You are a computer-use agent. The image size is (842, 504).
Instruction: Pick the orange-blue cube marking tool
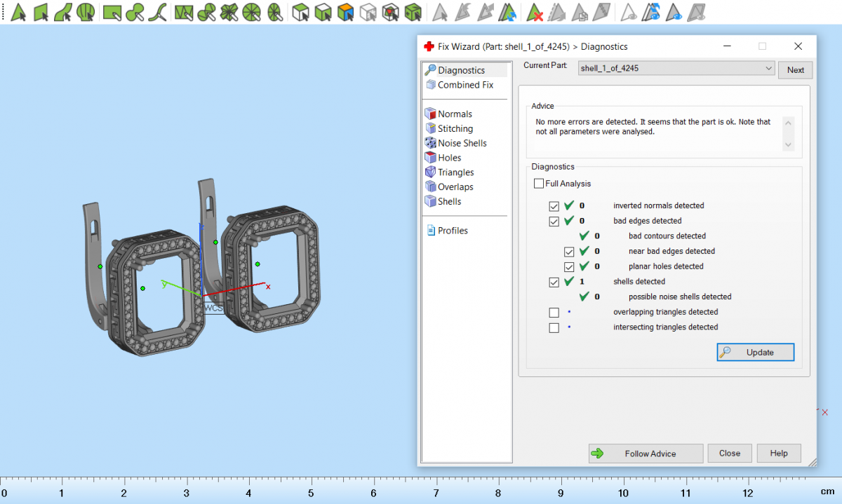coord(345,12)
